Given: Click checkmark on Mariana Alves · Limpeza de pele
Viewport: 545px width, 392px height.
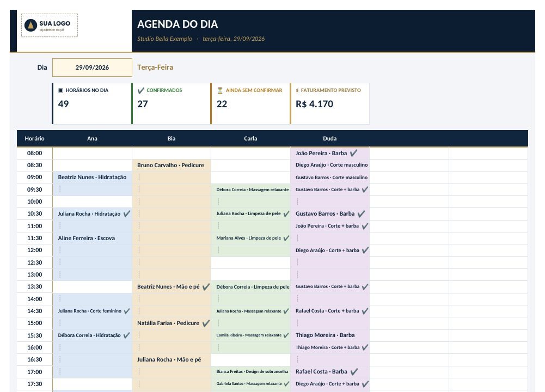Looking at the screenshot, I should (x=286, y=238).
